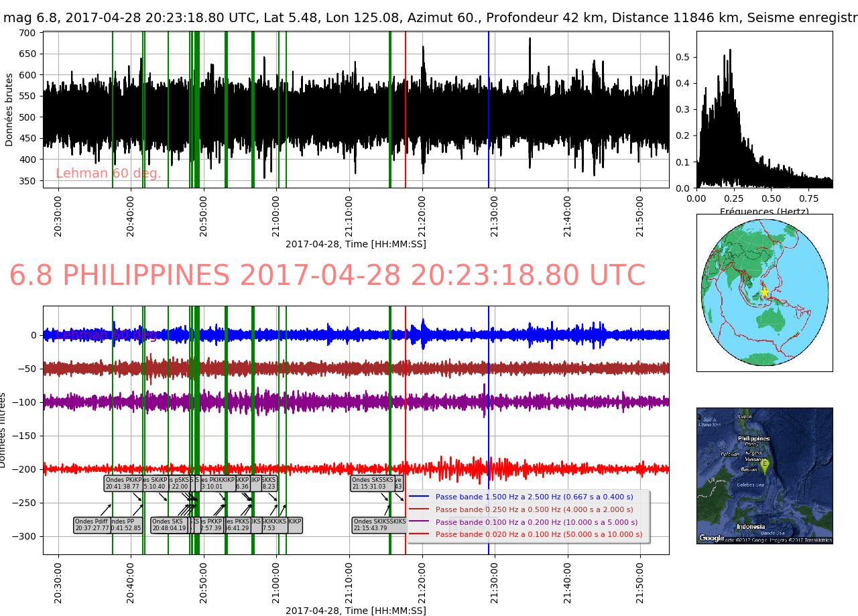Click legend entry Passe bande 1.500 Hz a 2.500 Hz
This screenshot has width=858, height=616.
(534, 497)
